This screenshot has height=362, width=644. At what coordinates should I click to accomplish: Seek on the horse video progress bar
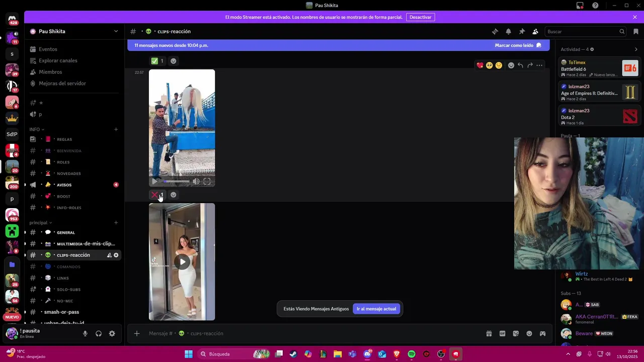coord(176,182)
